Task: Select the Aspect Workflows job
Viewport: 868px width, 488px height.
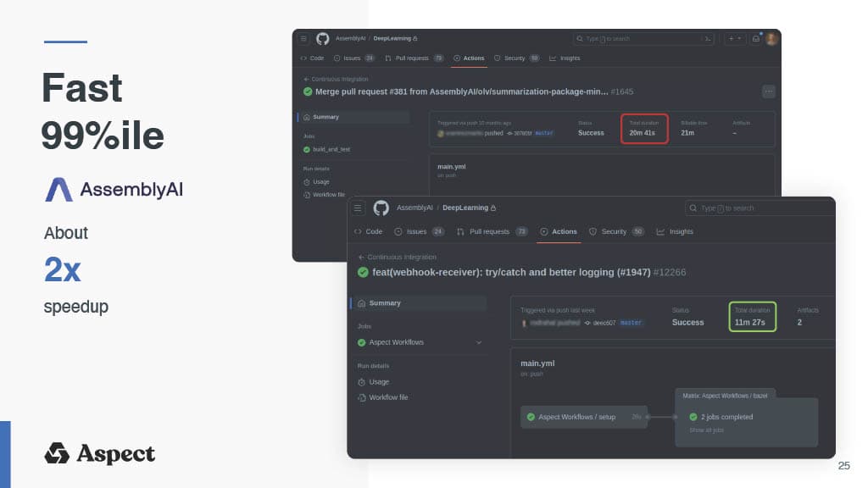Action: coord(397,342)
